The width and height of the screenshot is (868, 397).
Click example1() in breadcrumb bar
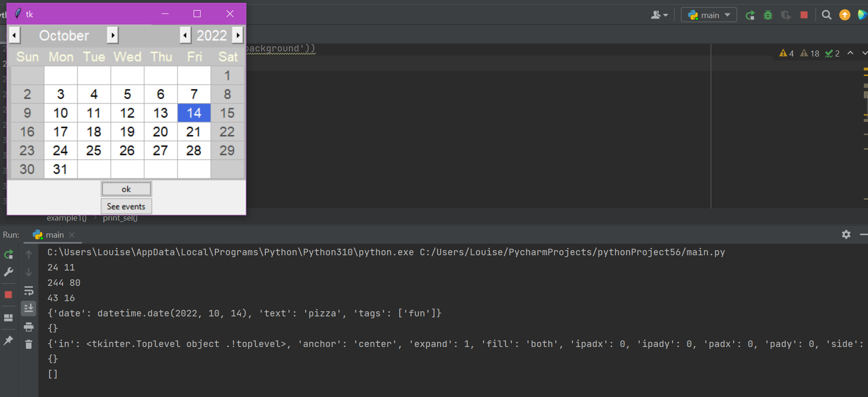(67, 218)
